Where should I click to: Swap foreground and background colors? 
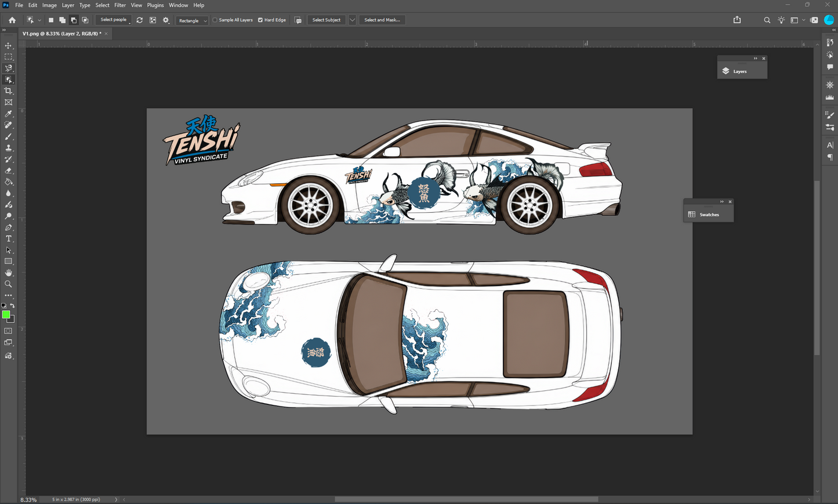click(x=12, y=306)
